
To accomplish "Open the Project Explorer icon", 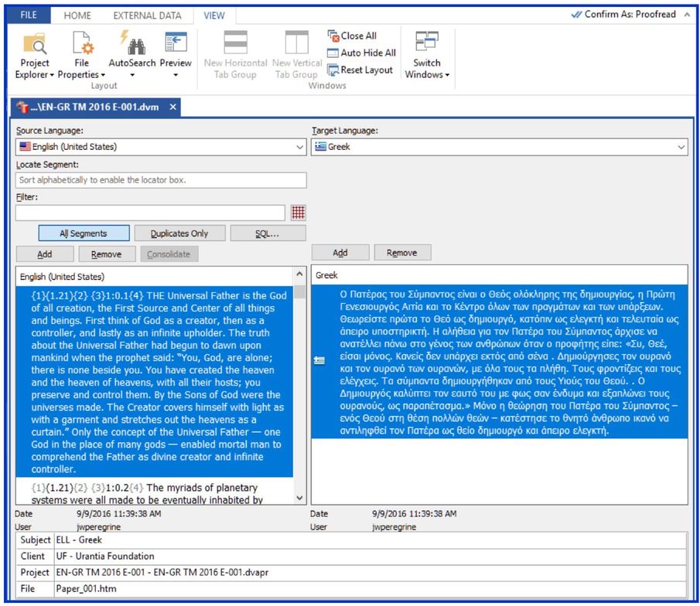I will pyautogui.click(x=34, y=46).
